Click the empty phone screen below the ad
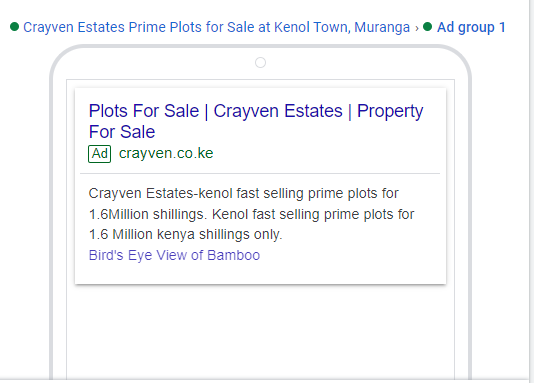The image size is (534, 383). tap(260, 332)
